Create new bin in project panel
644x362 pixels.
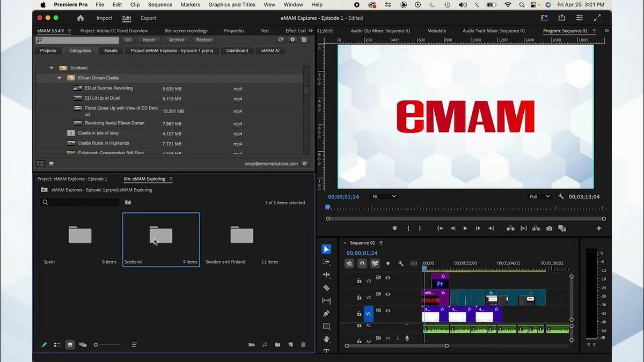tap(277, 345)
